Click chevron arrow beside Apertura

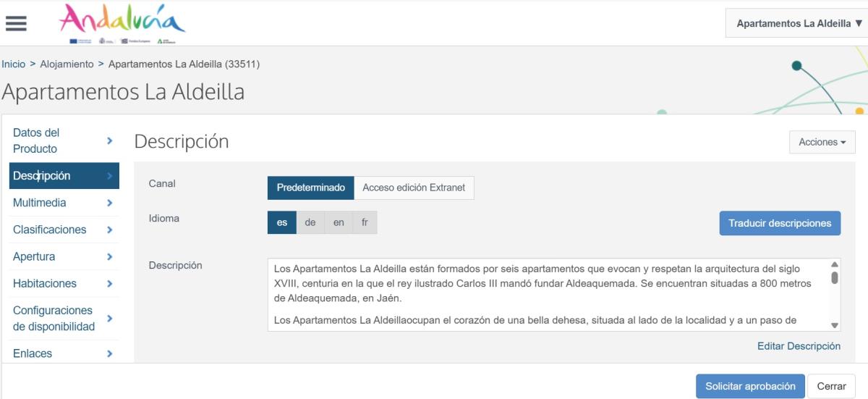109,256
